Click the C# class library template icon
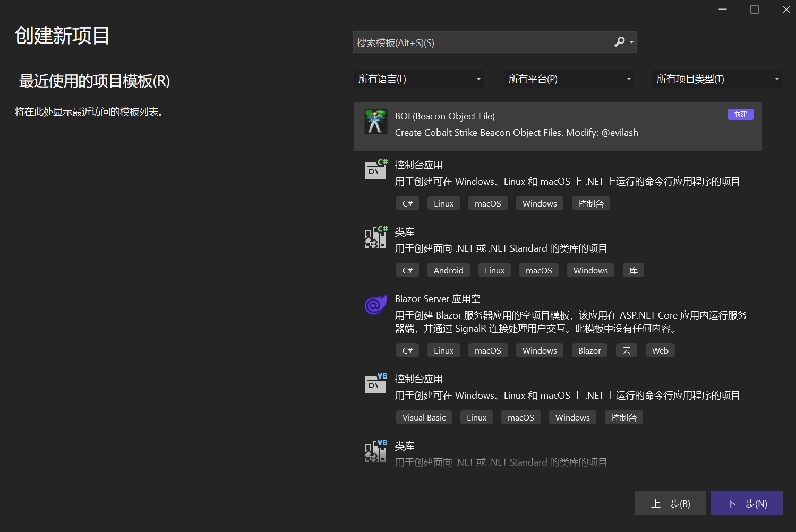Viewport: 796px width, 532px height. (x=376, y=237)
